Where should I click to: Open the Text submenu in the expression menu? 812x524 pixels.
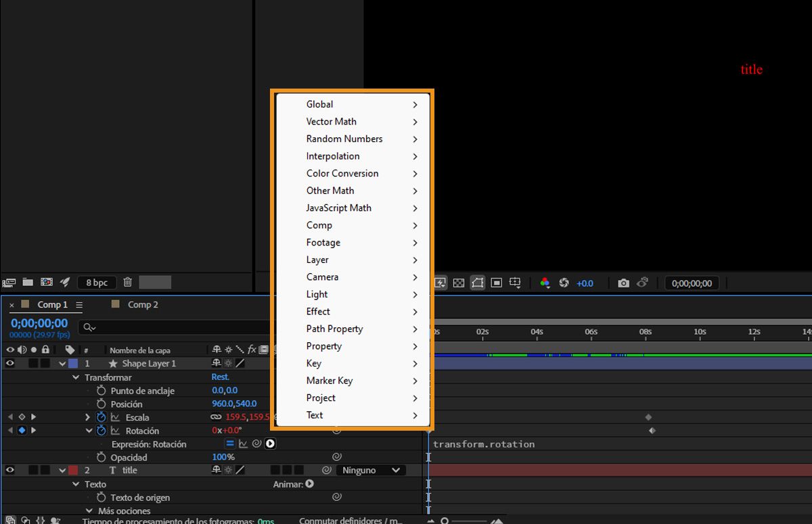coord(315,415)
